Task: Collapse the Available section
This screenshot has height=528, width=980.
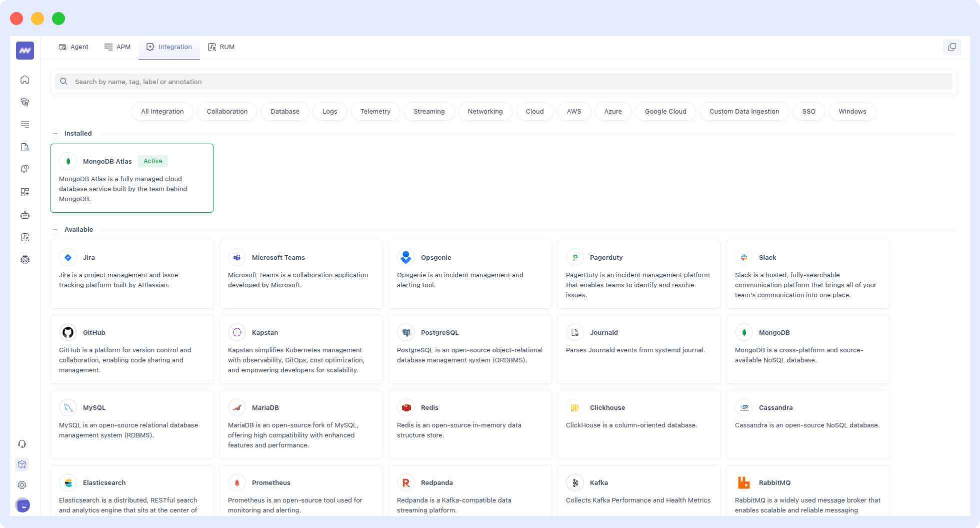Action: [x=55, y=229]
